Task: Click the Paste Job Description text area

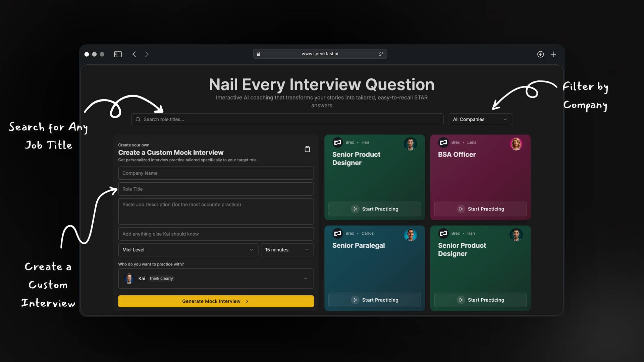Action: [216, 212]
